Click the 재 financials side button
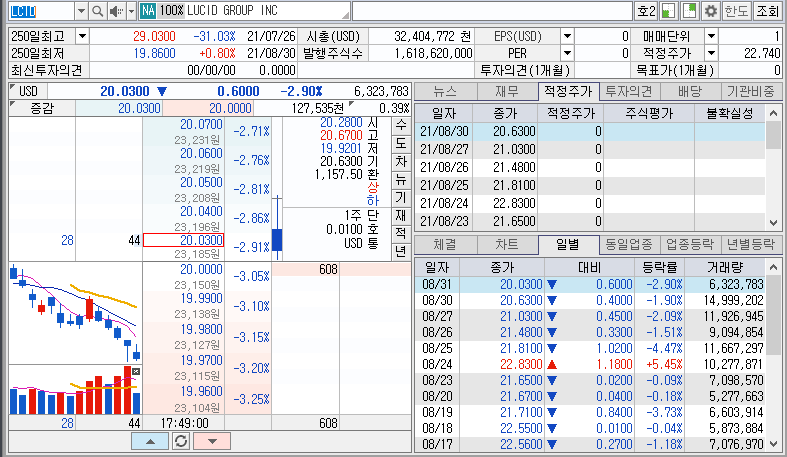 (x=401, y=215)
